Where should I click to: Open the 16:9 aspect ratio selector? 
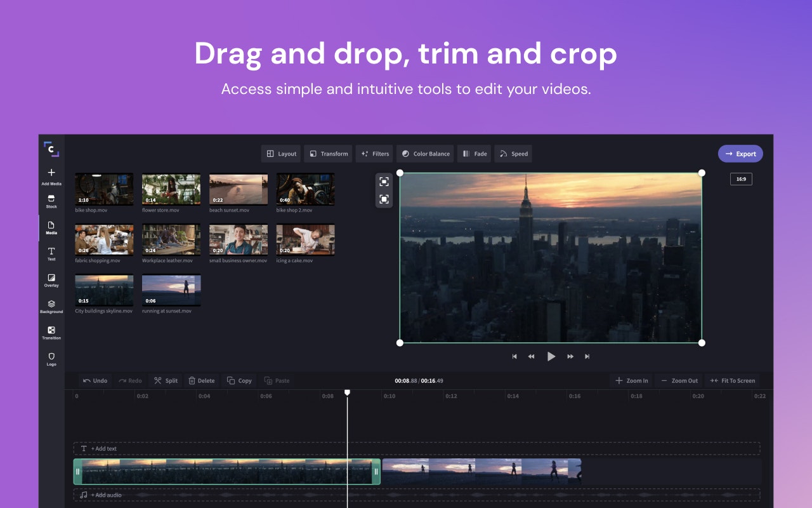740,178
